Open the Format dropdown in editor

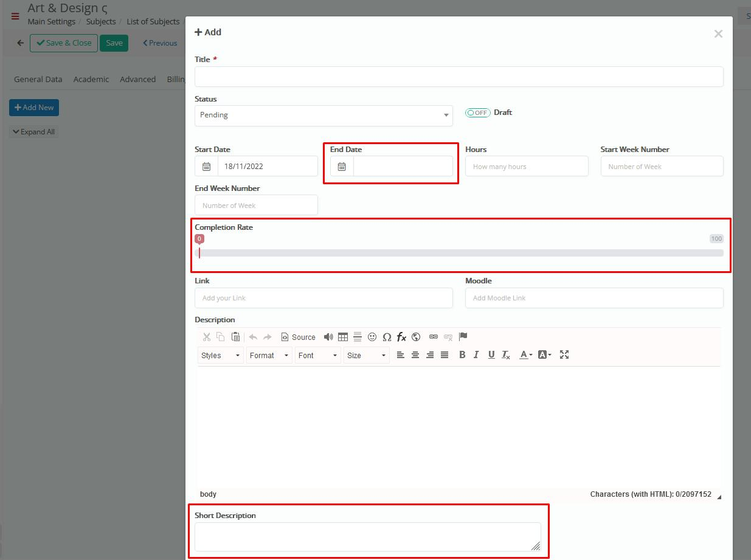coord(269,356)
